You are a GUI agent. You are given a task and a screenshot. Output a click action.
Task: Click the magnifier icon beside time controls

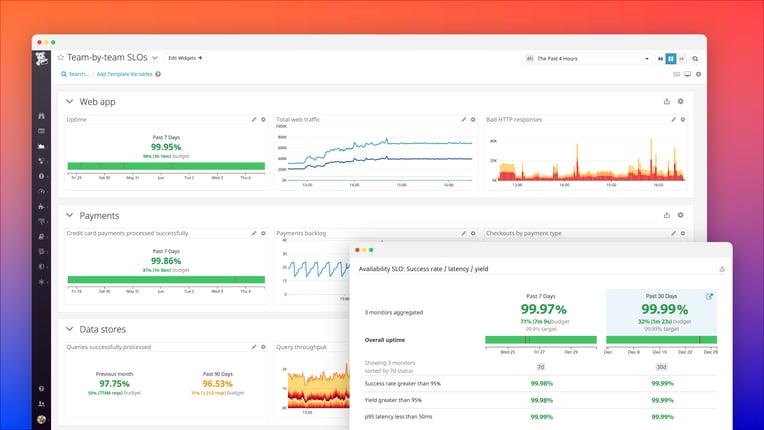click(x=695, y=58)
